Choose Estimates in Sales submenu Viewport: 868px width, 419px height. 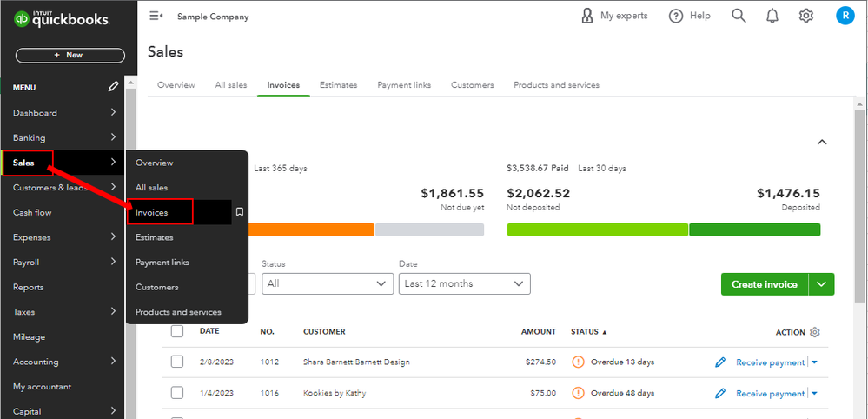coord(155,237)
